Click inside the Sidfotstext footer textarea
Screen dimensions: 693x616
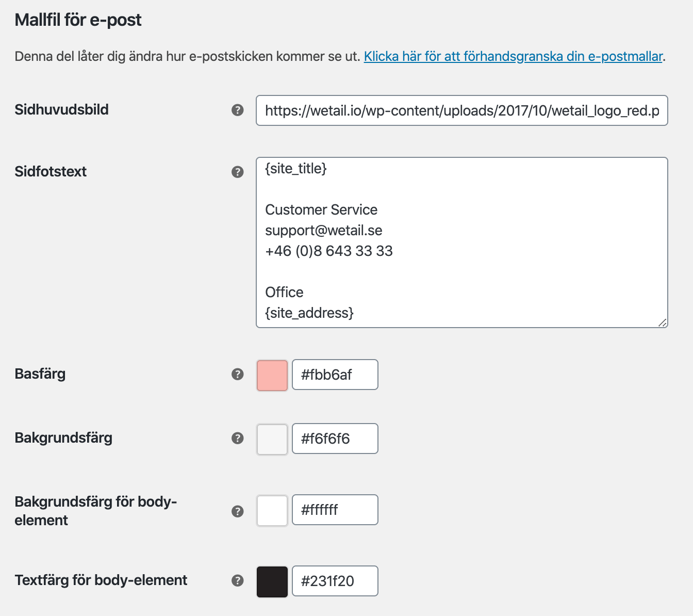[x=461, y=242]
